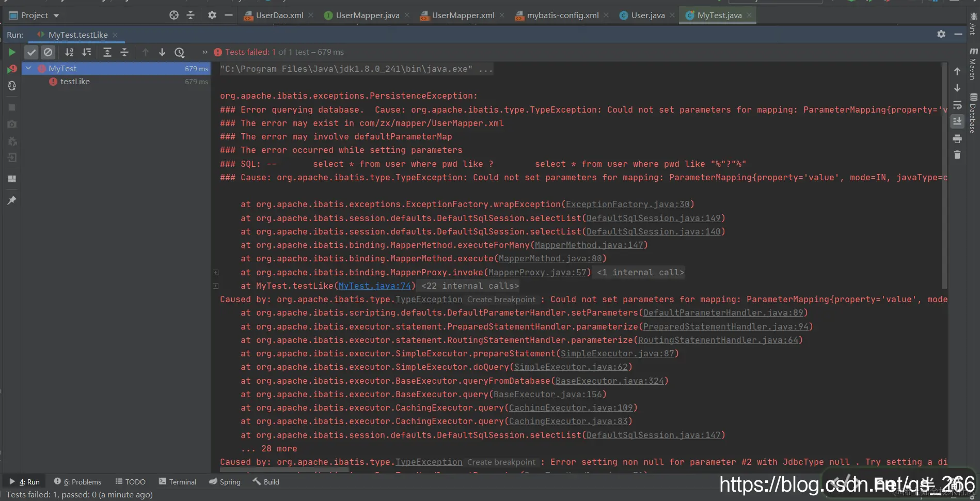
Task: Click the down arrow beside console output
Action: pos(957,88)
